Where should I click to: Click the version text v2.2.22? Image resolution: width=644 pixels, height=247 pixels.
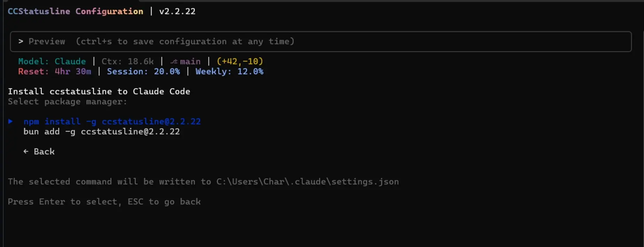[177, 11]
